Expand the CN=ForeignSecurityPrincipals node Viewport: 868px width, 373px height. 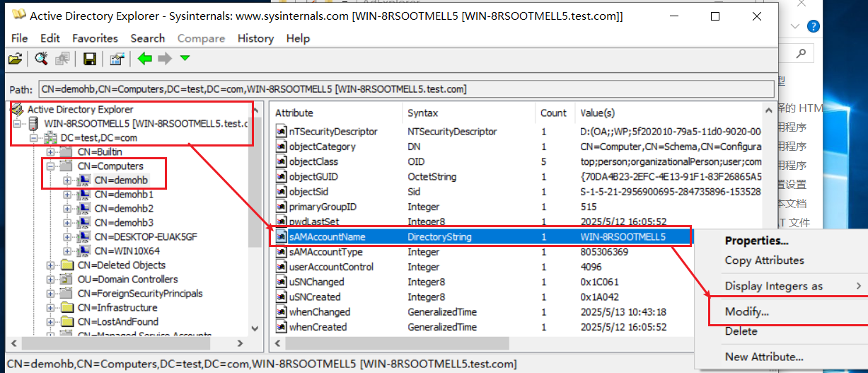tap(50, 294)
